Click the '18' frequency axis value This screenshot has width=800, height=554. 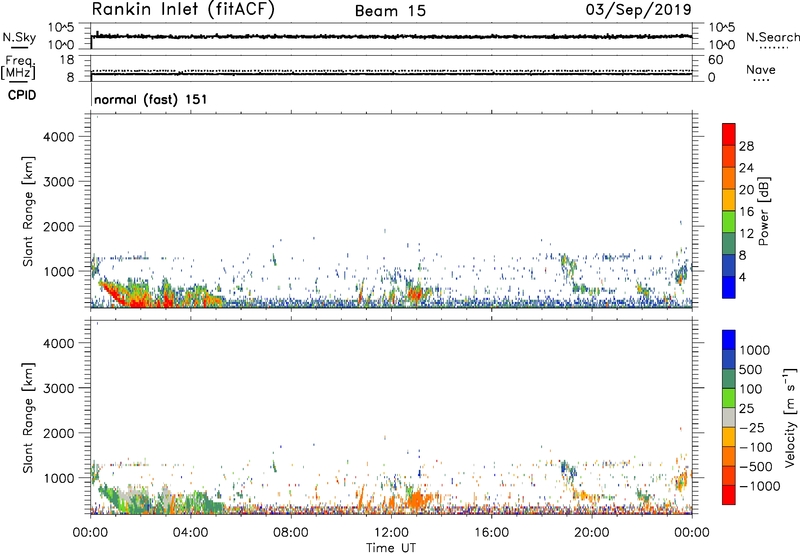tap(66, 60)
